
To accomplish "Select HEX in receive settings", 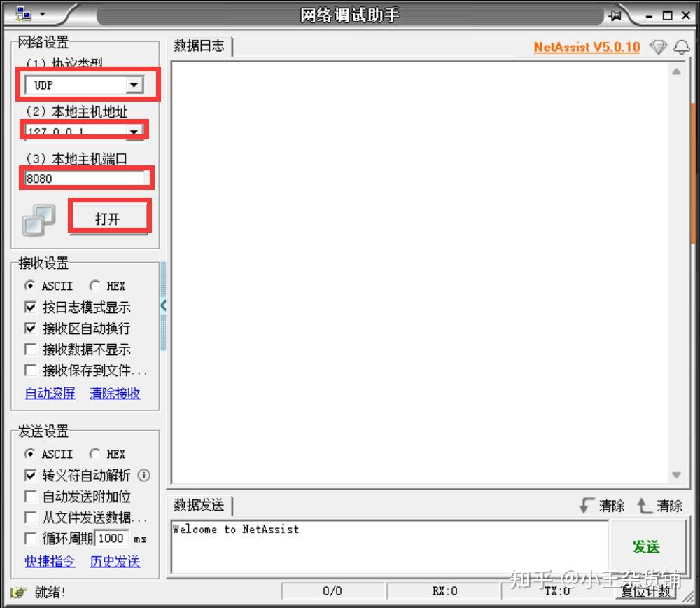I will click(108, 286).
